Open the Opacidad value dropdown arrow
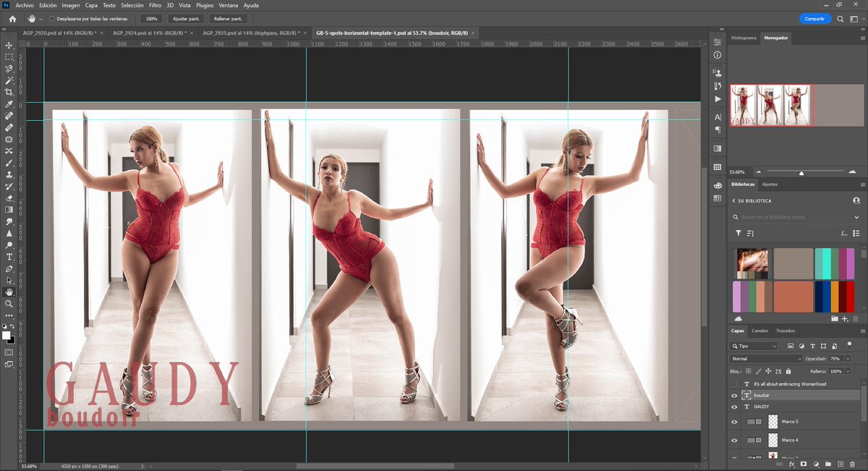The height and width of the screenshot is (471, 868). pos(848,359)
